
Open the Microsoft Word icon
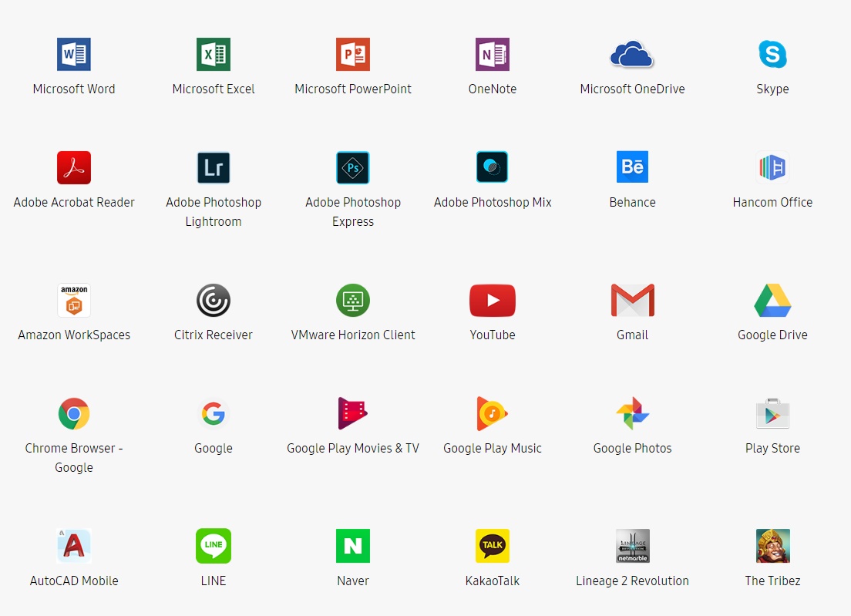point(74,54)
